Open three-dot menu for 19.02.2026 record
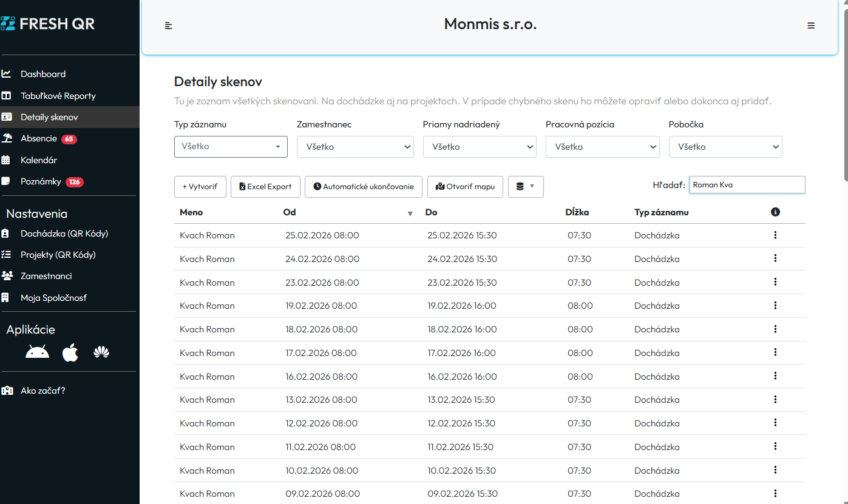The width and height of the screenshot is (848, 504). coord(775,306)
